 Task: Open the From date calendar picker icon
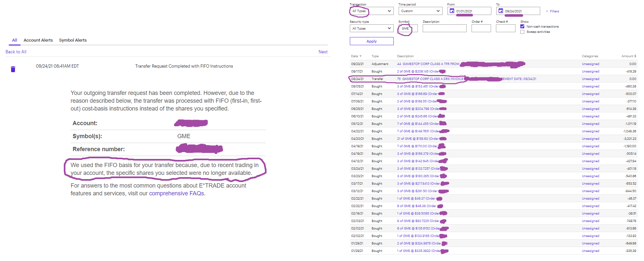pyautogui.click(x=452, y=11)
